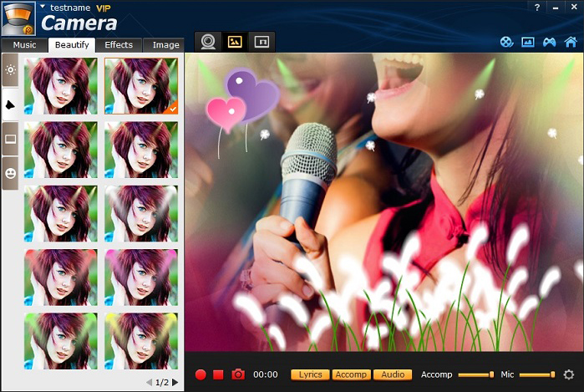Go to previous page of beautify presets
584x392 pixels.
[149, 382]
